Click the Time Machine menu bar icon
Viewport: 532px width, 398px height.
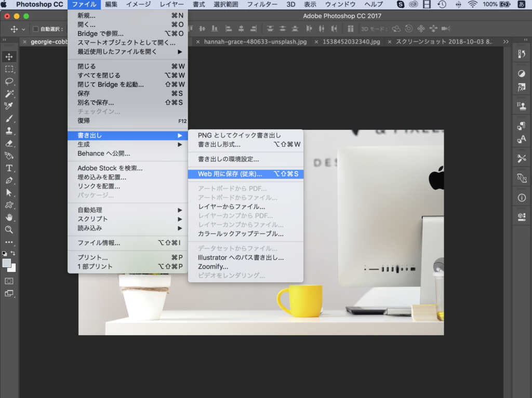tap(442, 4)
